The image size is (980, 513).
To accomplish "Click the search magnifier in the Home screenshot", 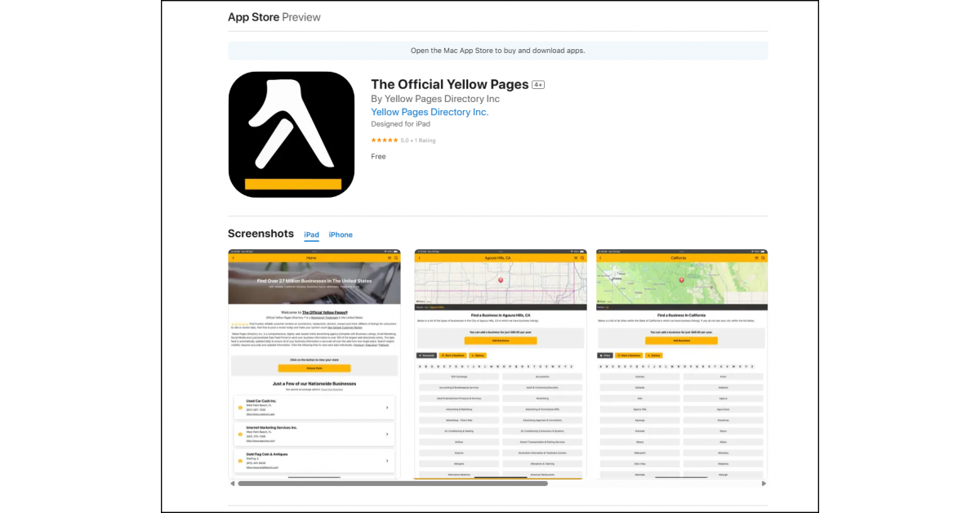I will [x=397, y=257].
